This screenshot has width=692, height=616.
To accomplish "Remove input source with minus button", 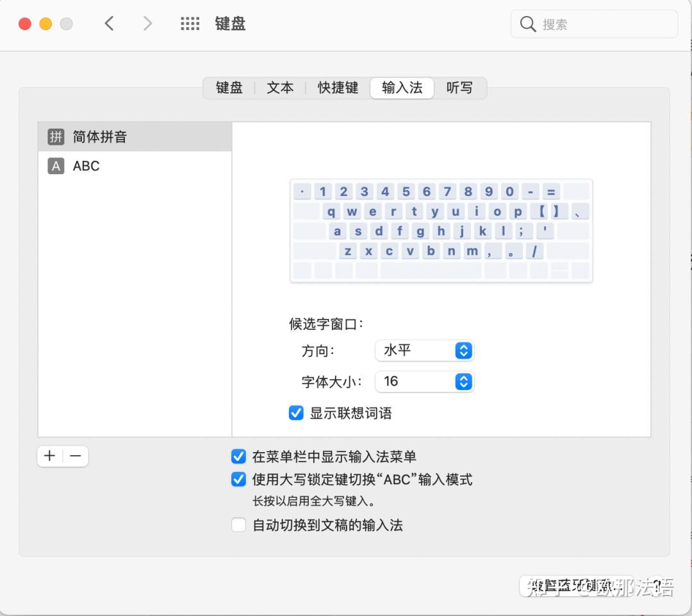I will (x=76, y=455).
